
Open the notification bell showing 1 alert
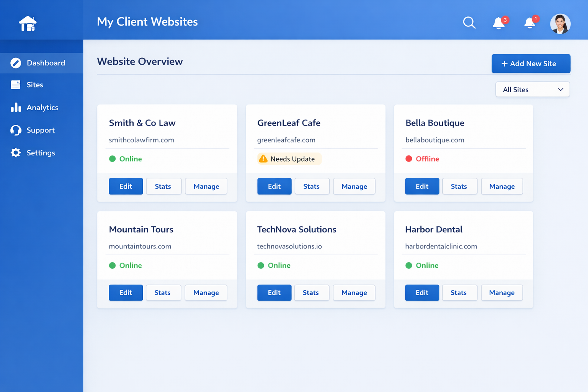tap(531, 22)
